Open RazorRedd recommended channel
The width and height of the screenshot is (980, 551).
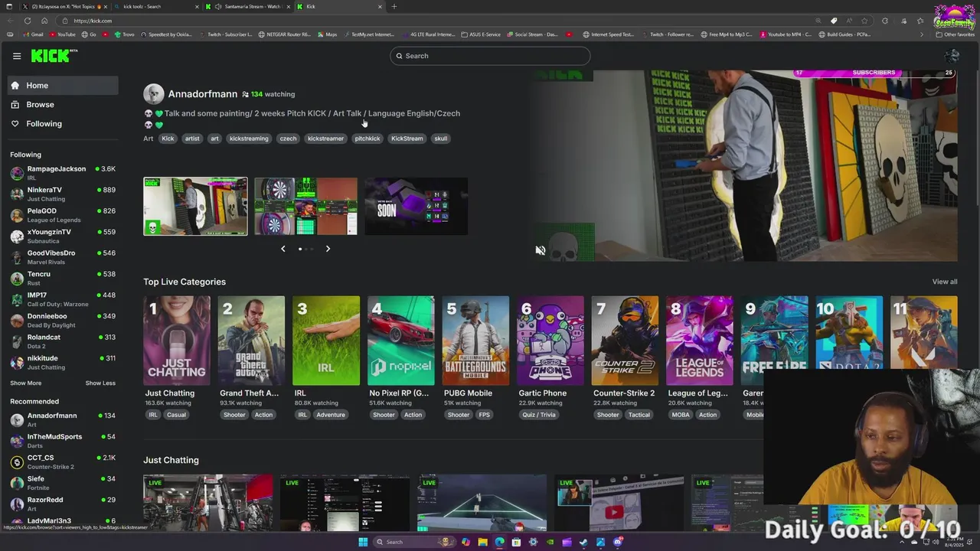(x=63, y=504)
